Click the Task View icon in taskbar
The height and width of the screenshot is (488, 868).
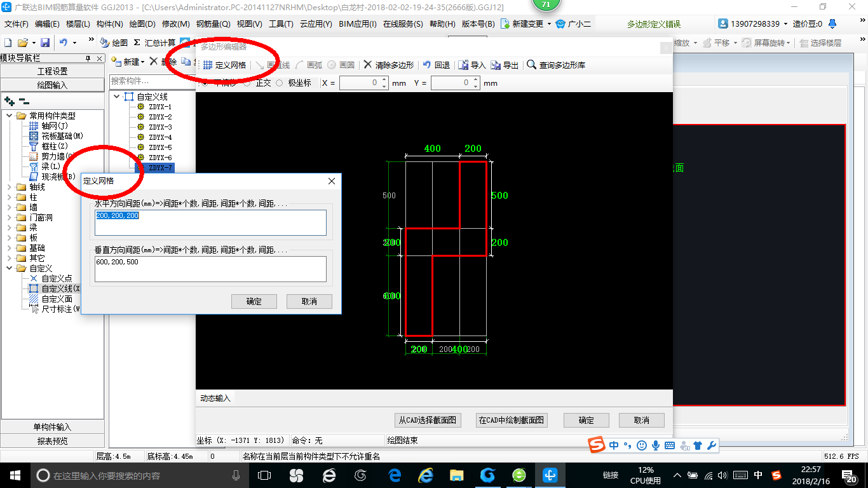pyautogui.click(x=264, y=475)
